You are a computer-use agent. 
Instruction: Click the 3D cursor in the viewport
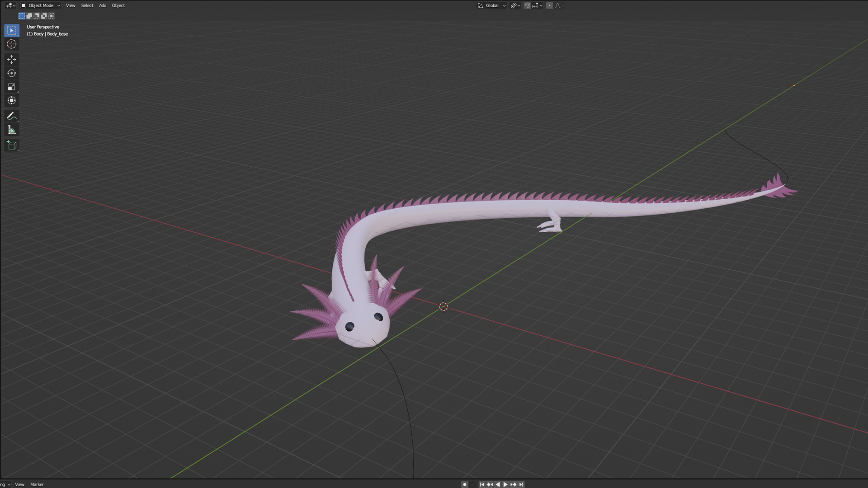443,307
